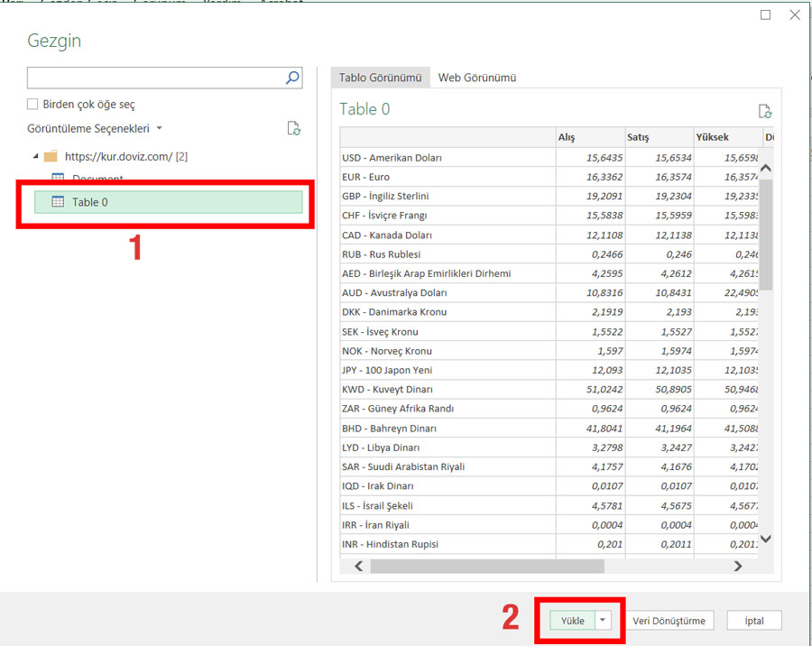Click the preview scroll up arrow

tap(766, 168)
